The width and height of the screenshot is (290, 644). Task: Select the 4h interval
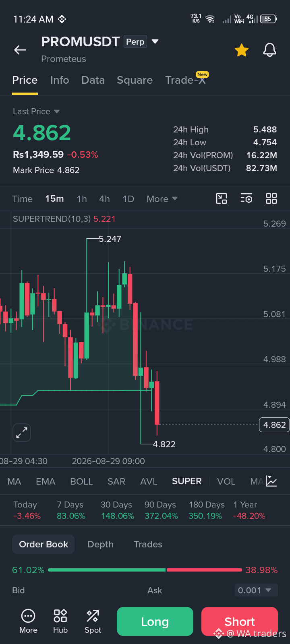tap(104, 199)
